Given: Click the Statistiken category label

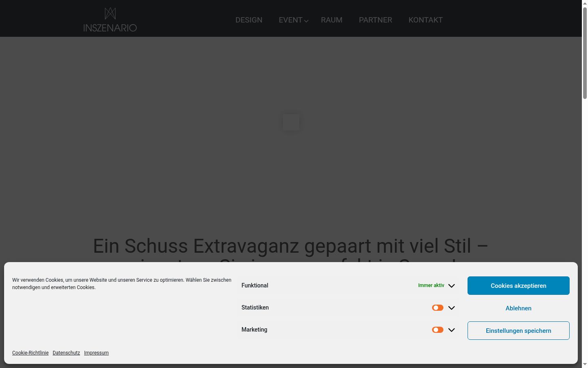Looking at the screenshot, I should point(255,307).
